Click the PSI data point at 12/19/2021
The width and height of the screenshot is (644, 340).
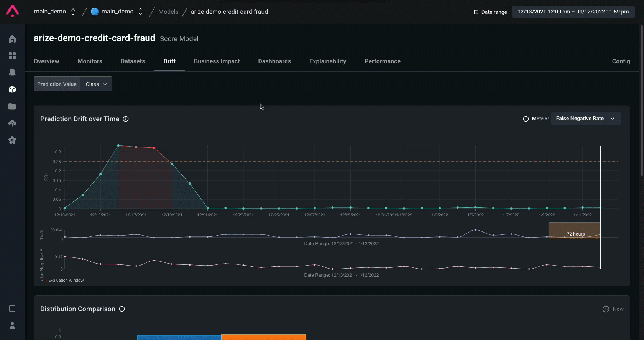172,164
